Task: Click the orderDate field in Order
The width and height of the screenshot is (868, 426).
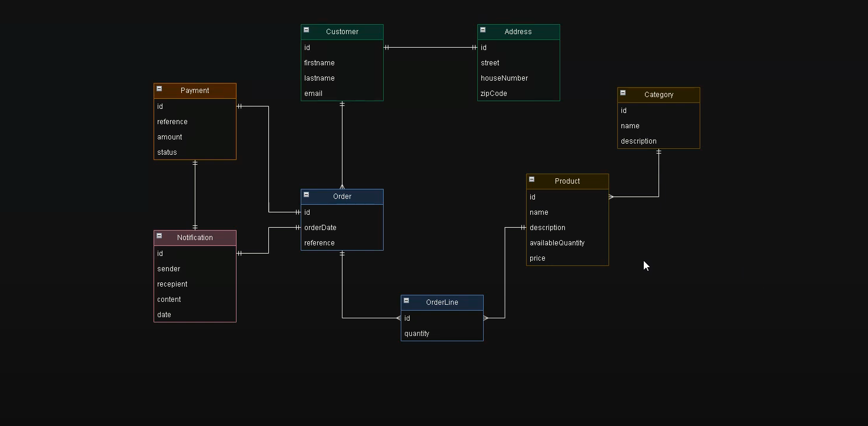Action: pyautogui.click(x=320, y=228)
